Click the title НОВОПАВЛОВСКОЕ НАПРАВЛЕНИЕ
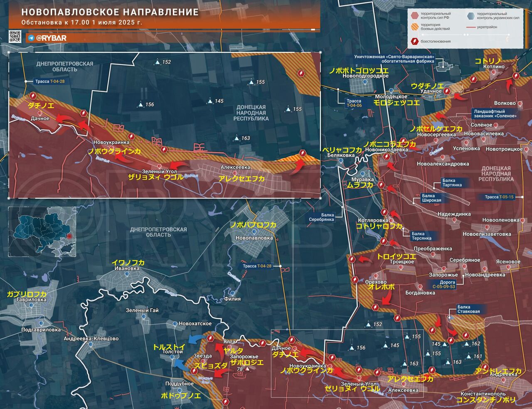 click(x=110, y=12)
